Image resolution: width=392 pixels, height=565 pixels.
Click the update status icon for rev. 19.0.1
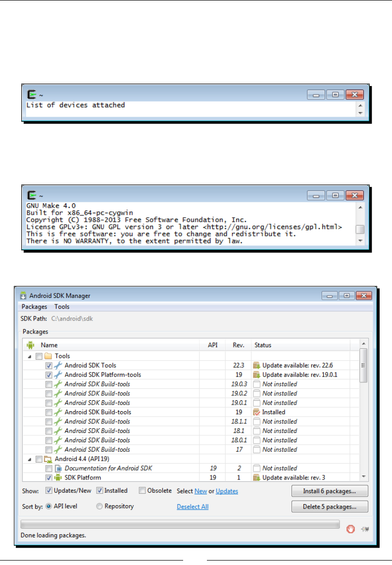pos(256,375)
